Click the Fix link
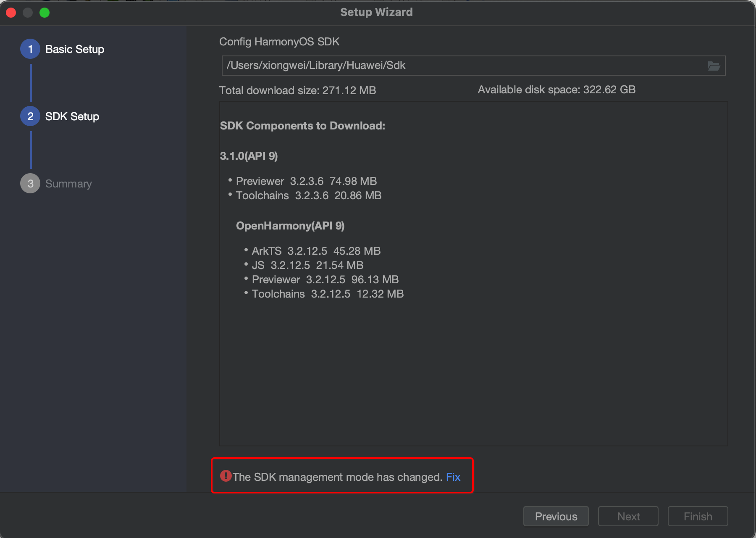The width and height of the screenshot is (756, 538). click(453, 477)
